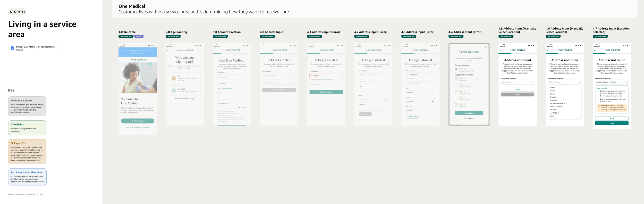This screenshot has width=644, height=204.
Task: Click the First name field on Account Creation
Action: [x=232, y=77]
